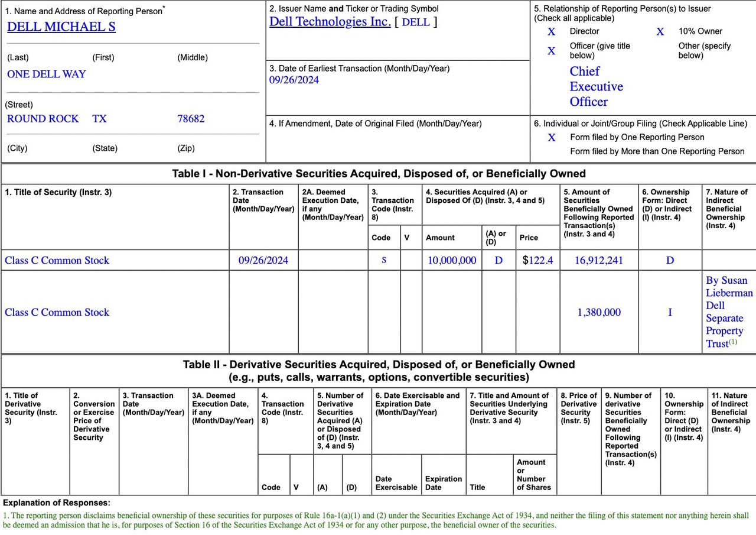
Task: Click the 'Form filed by One Reporting Person' X mark
Action: pyautogui.click(x=552, y=138)
